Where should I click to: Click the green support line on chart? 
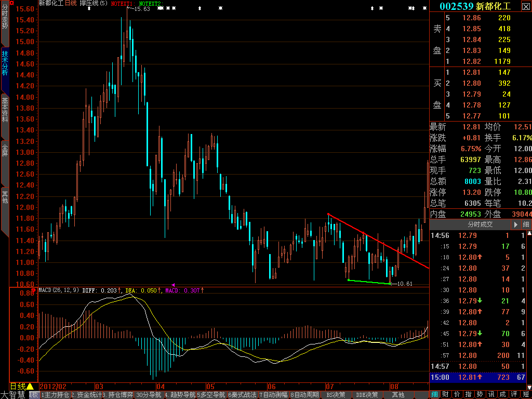[369, 282]
